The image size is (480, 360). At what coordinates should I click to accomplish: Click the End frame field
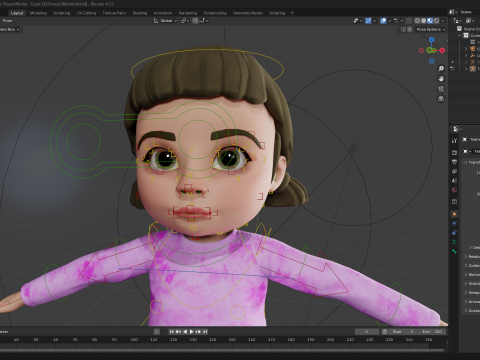point(431,331)
